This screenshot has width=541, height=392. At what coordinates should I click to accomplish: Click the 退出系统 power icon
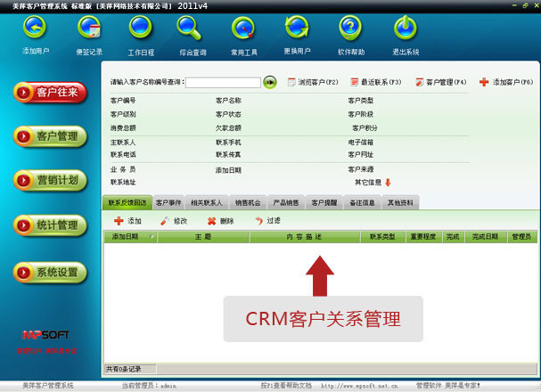coord(406,28)
